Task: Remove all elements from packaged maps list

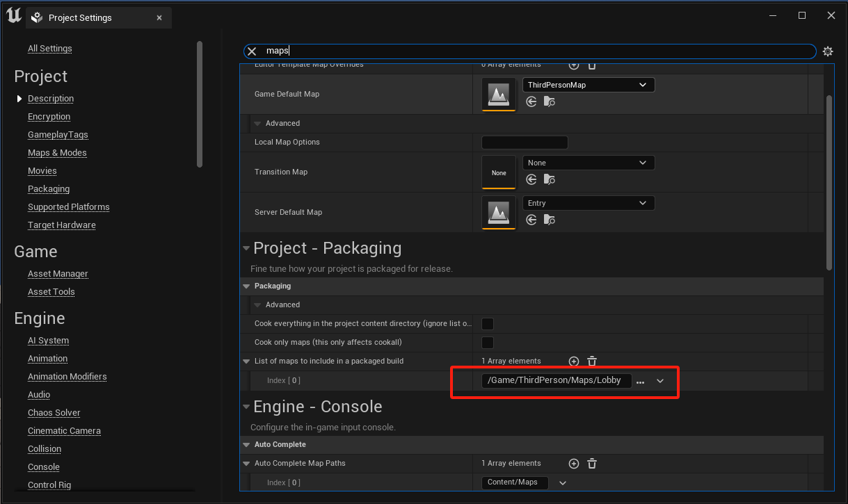Action: click(592, 361)
